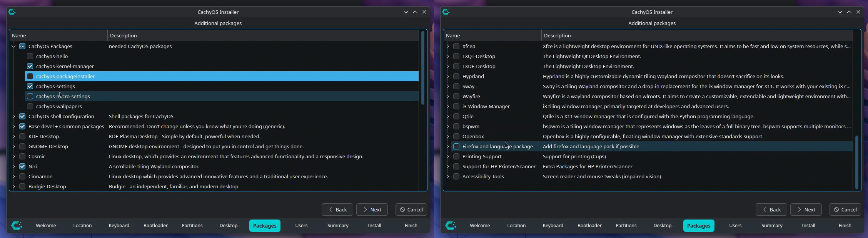Keep left window above others via title bar arrow
This screenshot has width=868, height=238.
(415, 12)
